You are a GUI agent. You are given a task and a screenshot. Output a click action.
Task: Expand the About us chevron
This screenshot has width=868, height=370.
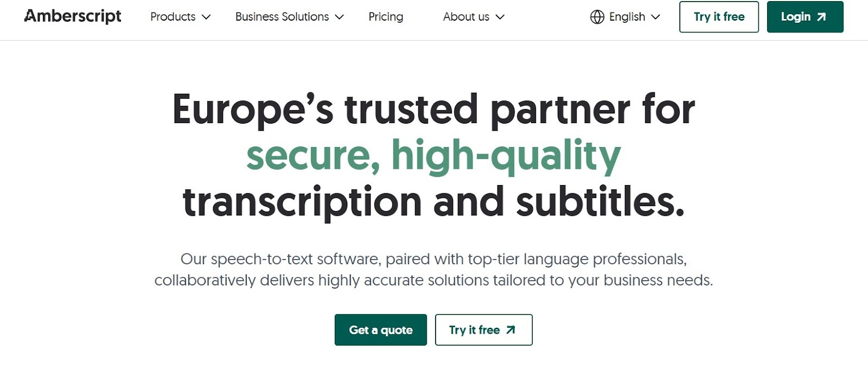(x=500, y=17)
